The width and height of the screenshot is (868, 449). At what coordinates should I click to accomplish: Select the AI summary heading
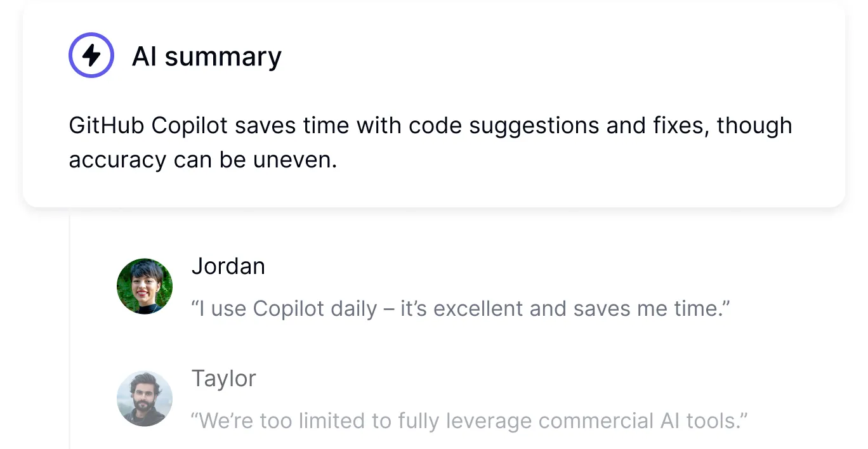(207, 57)
